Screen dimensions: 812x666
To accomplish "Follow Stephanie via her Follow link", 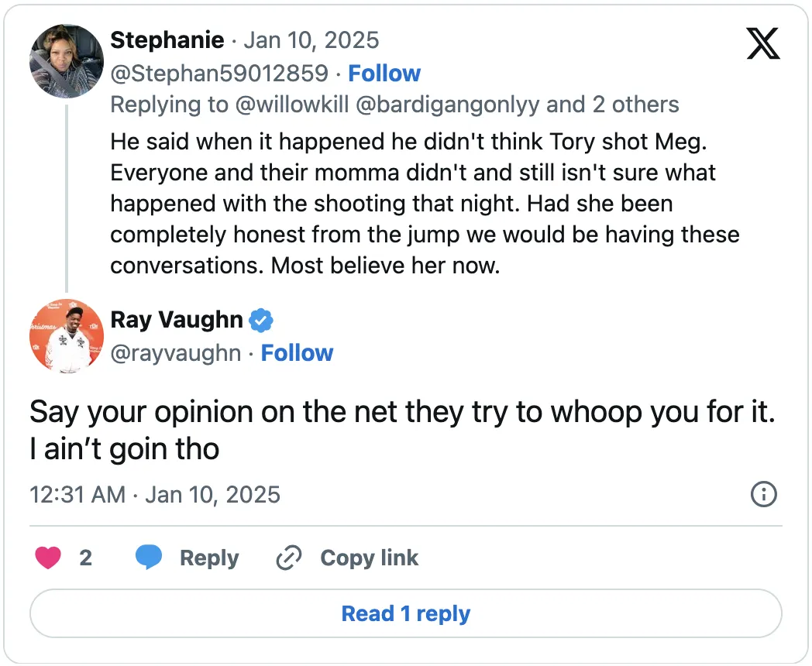I will (384, 73).
